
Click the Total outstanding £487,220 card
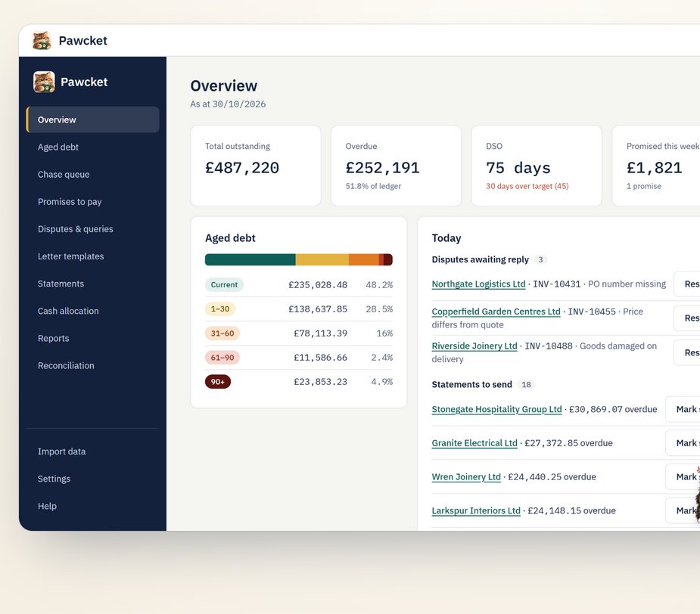tap(256, 166)
